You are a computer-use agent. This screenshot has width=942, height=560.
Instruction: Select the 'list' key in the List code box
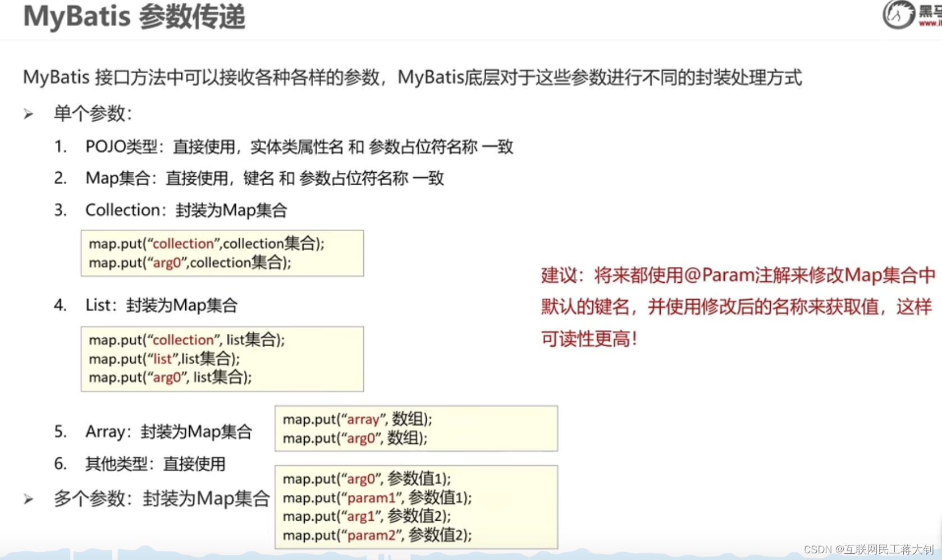coord(162,359)
